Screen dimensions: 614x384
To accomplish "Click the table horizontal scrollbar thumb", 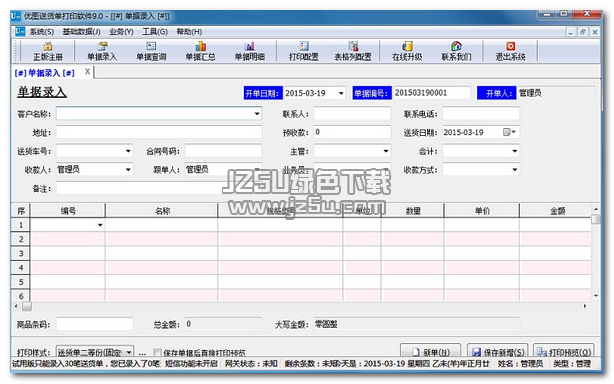I will point(27,306).
